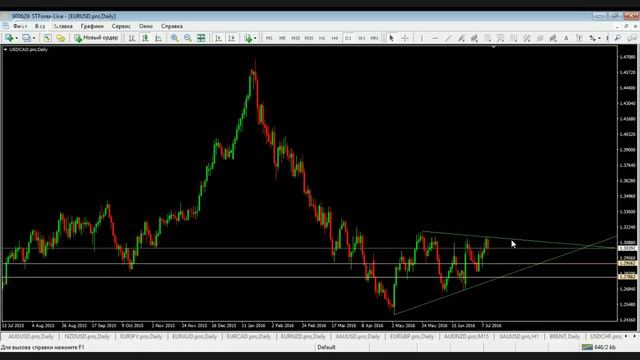Switch chart to bar chart mode

pyautogui.click(x=132, y=38)
